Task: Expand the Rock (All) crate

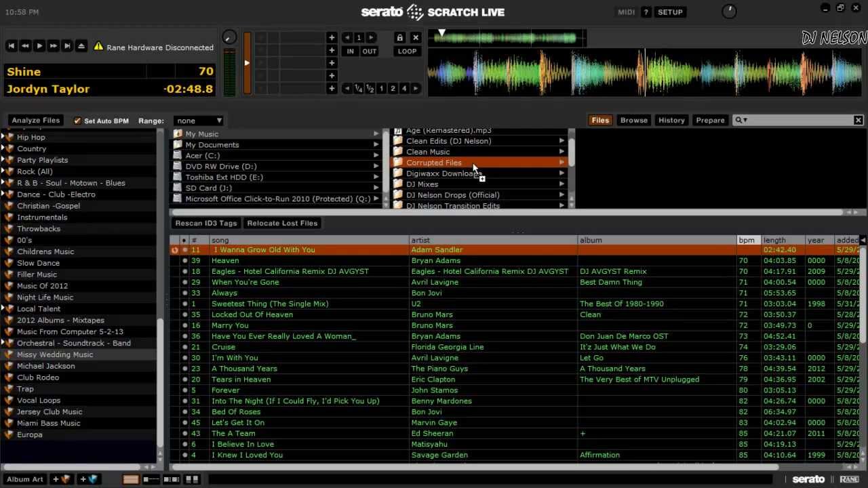Action: click(3, 171)
